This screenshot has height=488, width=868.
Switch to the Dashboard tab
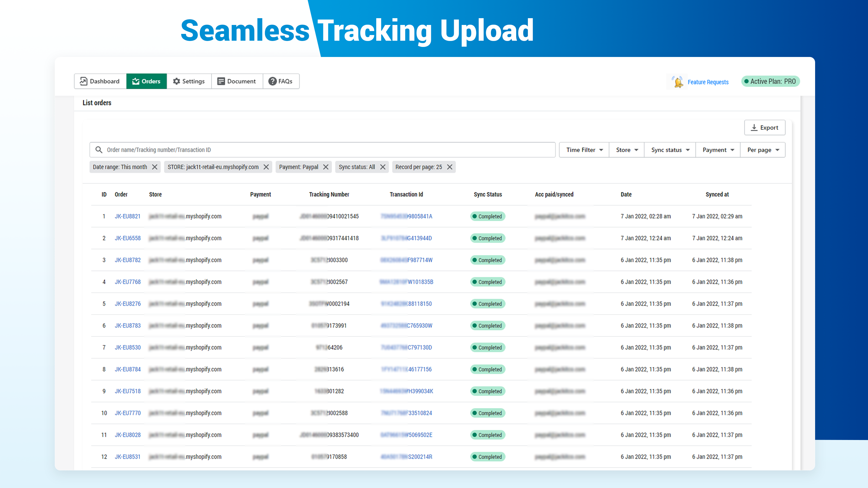point(100,81)
